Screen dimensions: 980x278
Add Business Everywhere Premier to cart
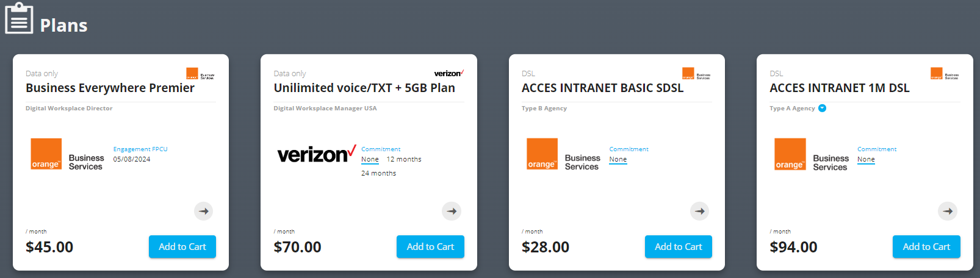(x=182, y=246)
